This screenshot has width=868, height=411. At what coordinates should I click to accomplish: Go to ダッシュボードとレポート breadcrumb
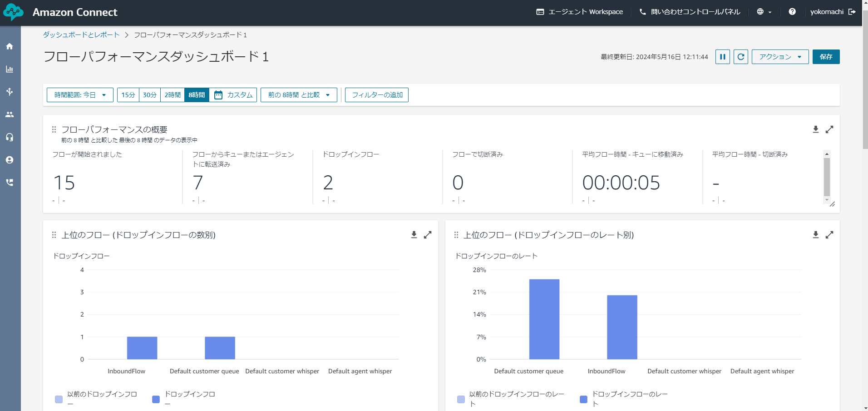click(x=81, y=35)
